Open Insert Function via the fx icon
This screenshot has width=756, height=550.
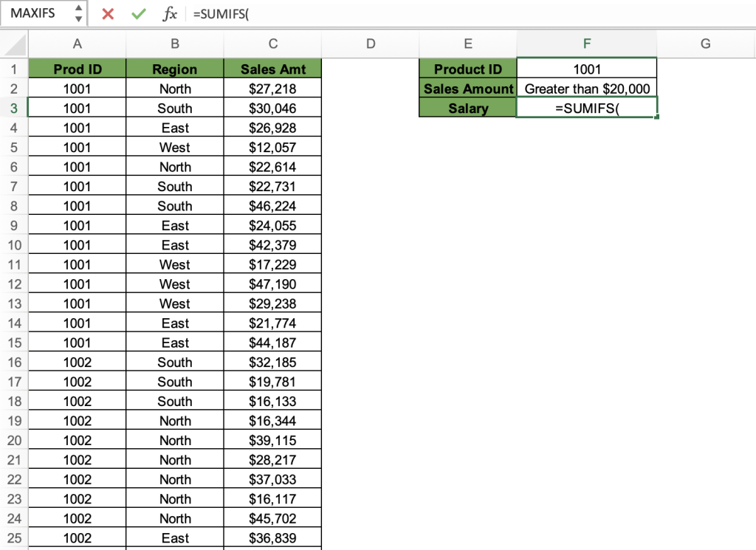[169, 13]
